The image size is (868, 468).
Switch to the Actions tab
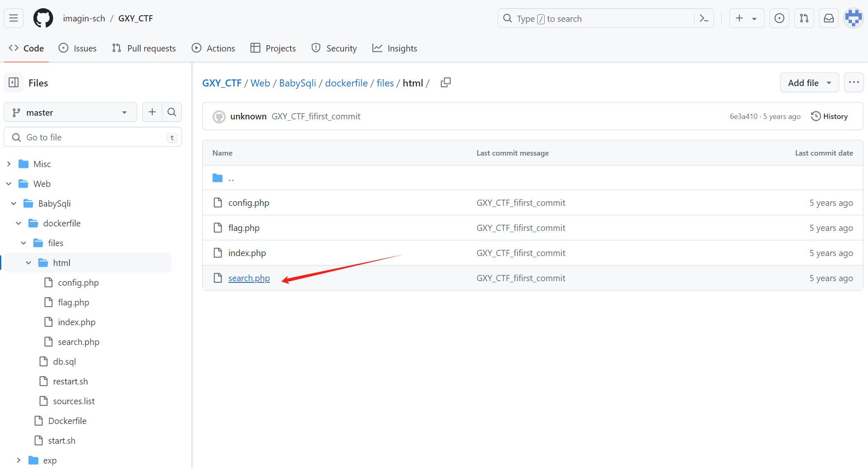[213, 48]
